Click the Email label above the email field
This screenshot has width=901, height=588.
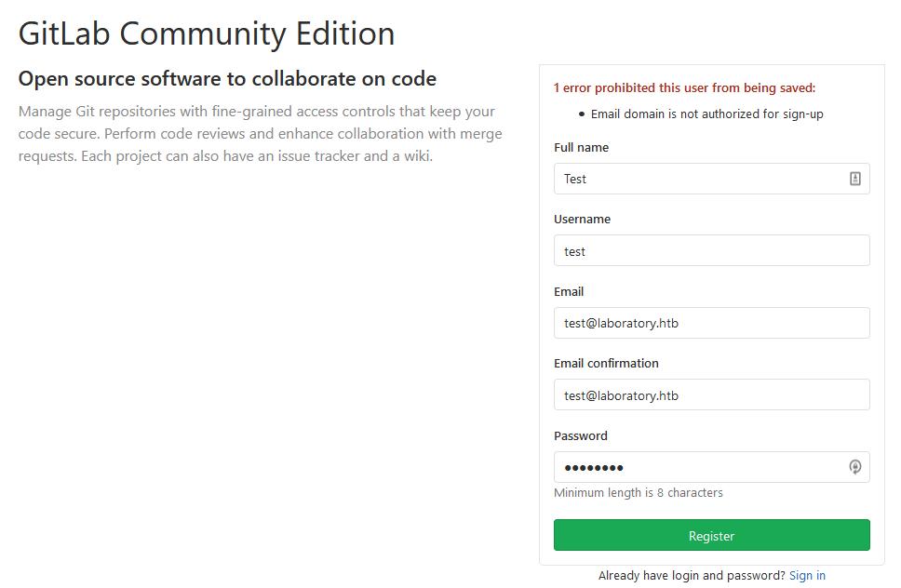point(569,291)
